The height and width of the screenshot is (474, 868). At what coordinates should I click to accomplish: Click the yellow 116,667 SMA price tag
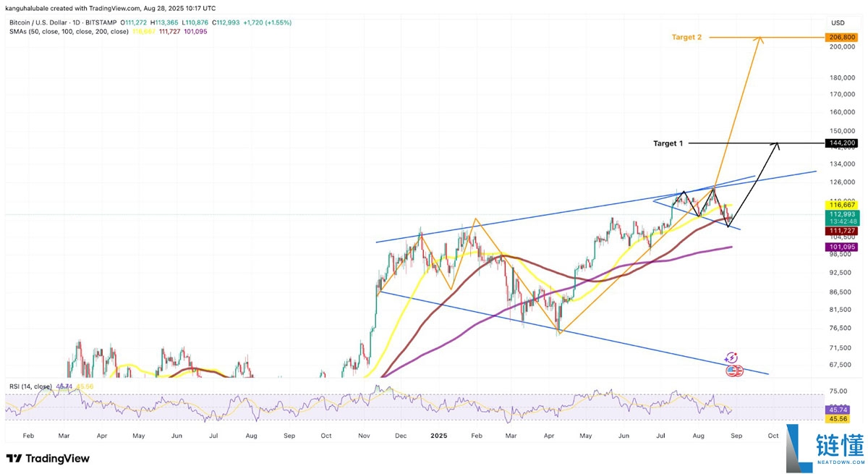[x=841, y=206]
